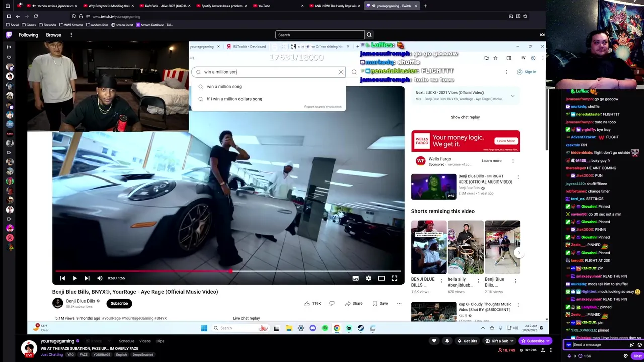Viewport: 644px width, 362px height.
Task: Click the Twitch logo home icon
Action: pos(9,35)
